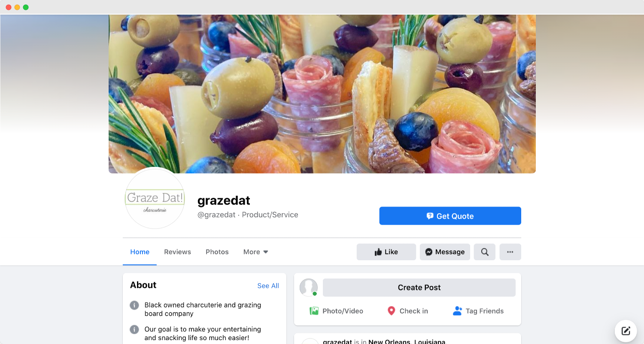Image resolution: width=644 pixels, height=344 pixels.
Task: Click the Message button
Action: click(445, 252)
